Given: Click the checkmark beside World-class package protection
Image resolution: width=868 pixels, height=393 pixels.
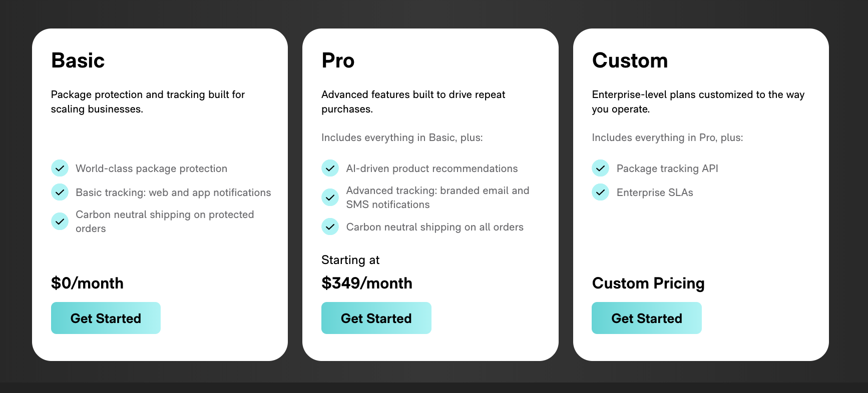Looking at the screenshot, I should (x=60, y=168).
